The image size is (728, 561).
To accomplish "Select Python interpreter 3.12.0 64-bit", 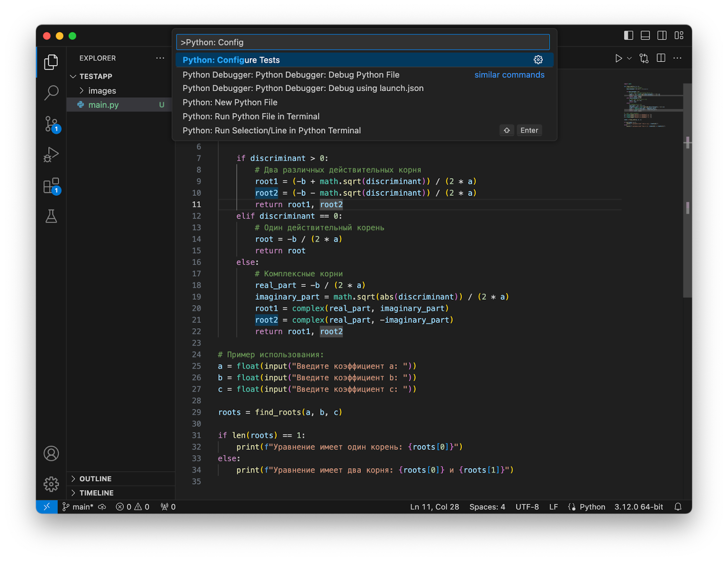I will pos(638,506).
